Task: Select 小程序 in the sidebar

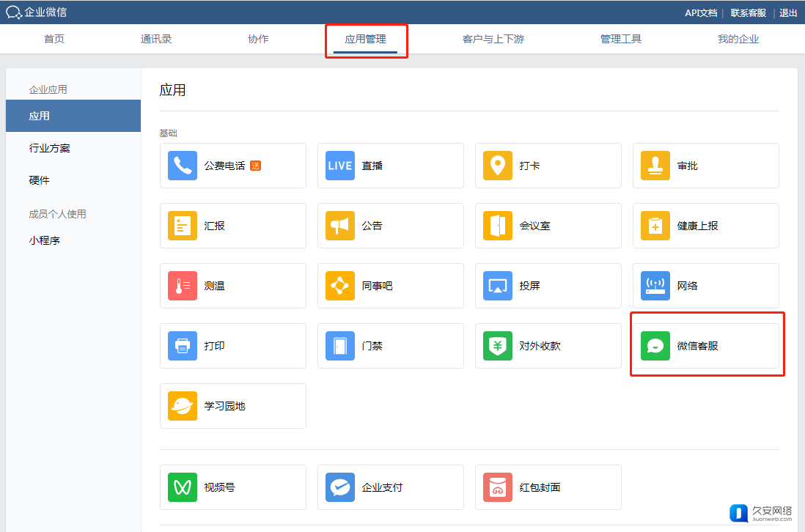Action: tap(45, 240)
